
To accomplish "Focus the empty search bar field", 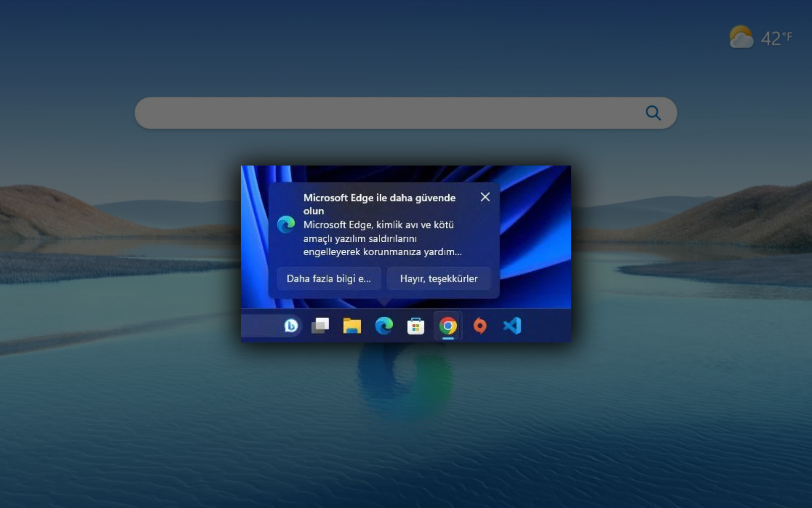I will tap(406, 113).
